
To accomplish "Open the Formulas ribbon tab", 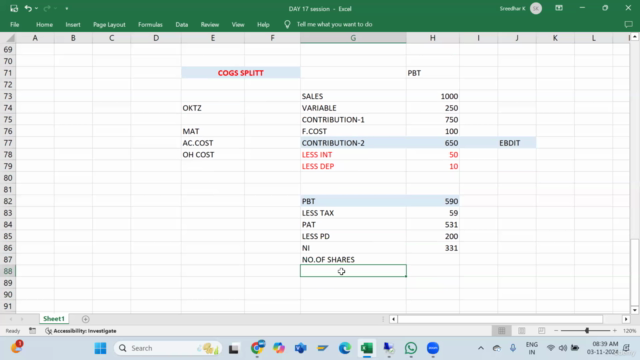I will tap(150, 24).
